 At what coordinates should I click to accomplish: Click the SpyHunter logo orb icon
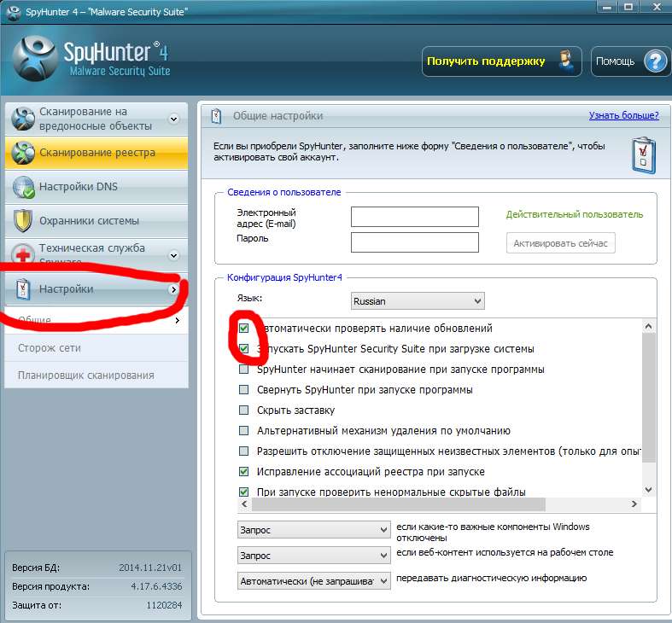point(34,58)
